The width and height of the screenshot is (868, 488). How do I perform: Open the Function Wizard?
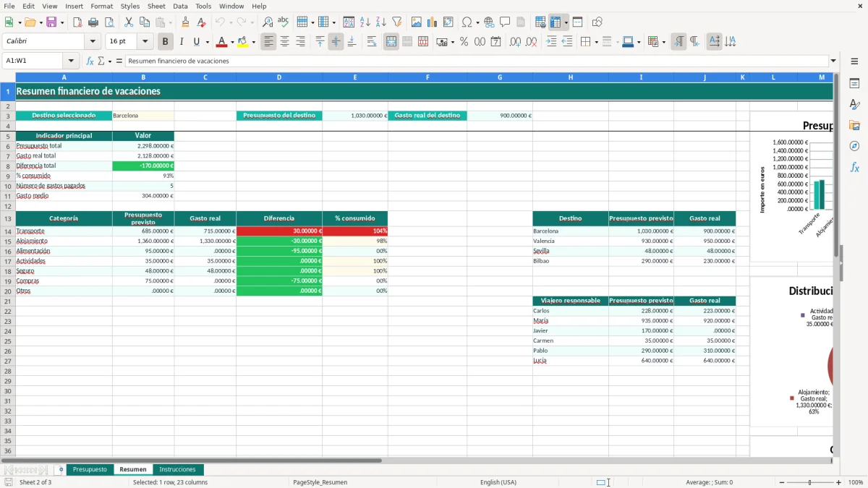tap(90, 61)
